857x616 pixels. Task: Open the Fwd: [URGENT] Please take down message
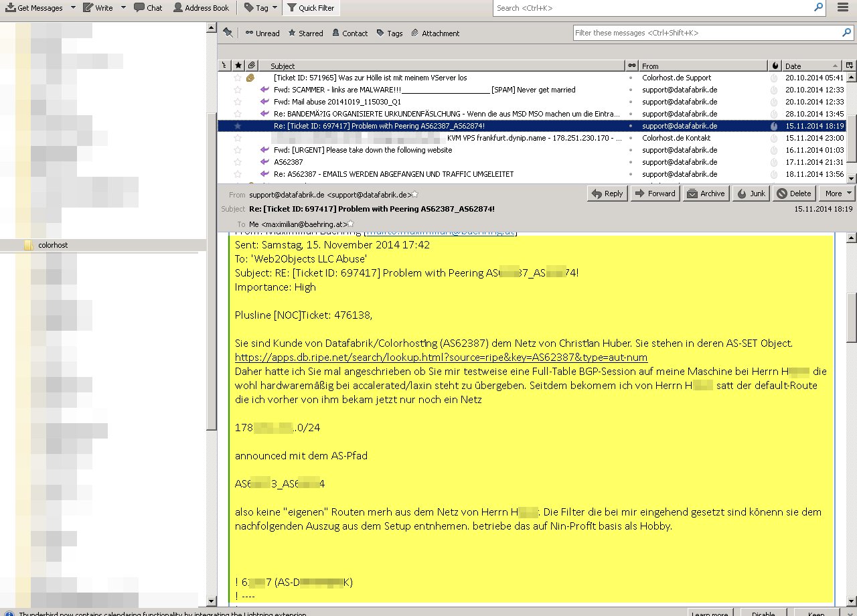pos(363,150)
